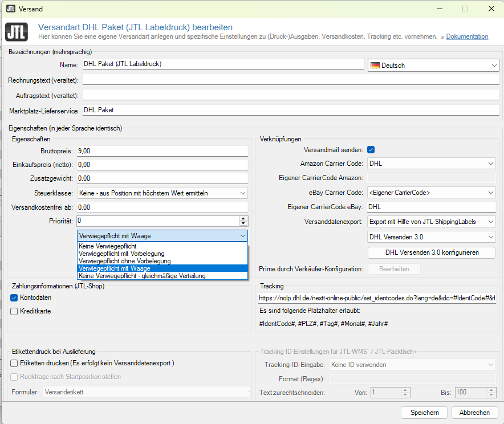
Task: Open the Steuerklasse dropdown
Action: click(x=162, y=193)
